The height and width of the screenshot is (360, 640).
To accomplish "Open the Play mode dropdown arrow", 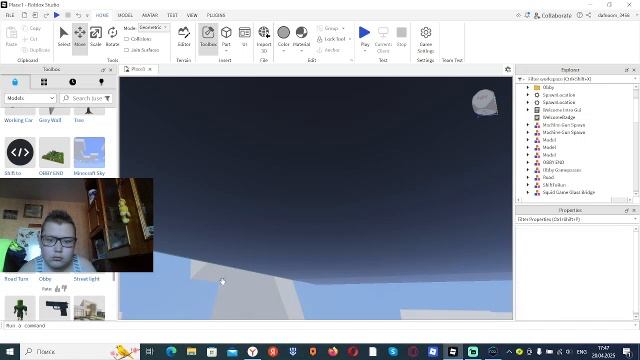I will click(364, 51).
